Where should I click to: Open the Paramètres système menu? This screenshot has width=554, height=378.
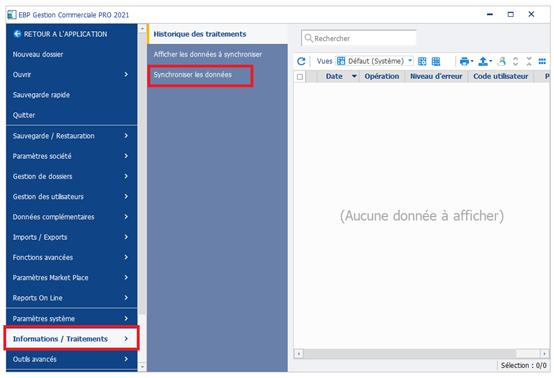71,318
